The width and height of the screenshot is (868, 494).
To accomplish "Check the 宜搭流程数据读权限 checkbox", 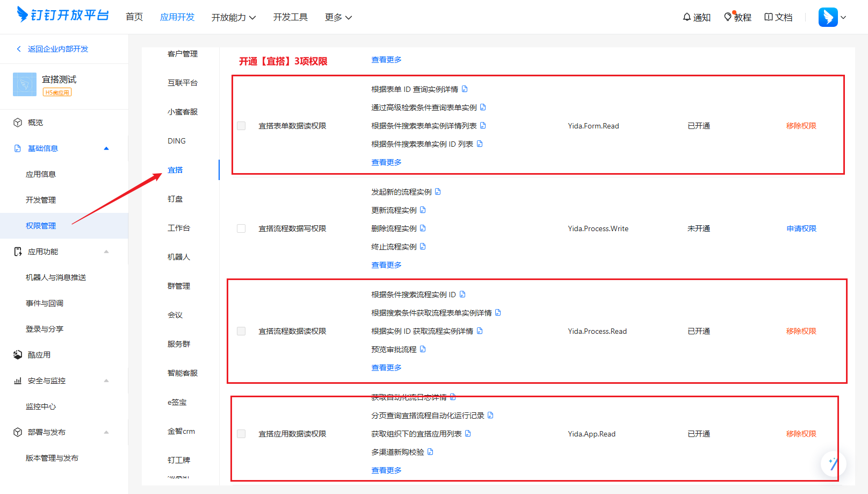I will pyautogui.click(x=241, y=331).
